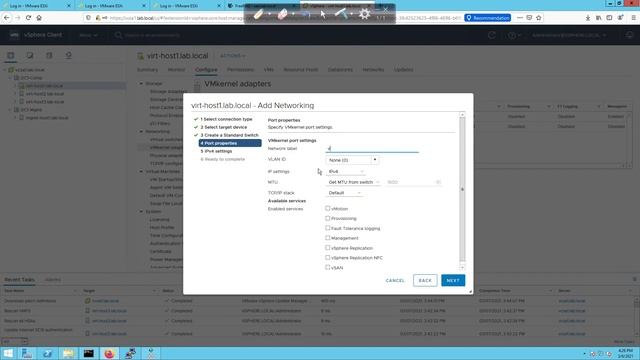This screenshot has width=640, height=360.
Task: Enable the vMotion service checkbox
Action: click(x=327, y=208)
